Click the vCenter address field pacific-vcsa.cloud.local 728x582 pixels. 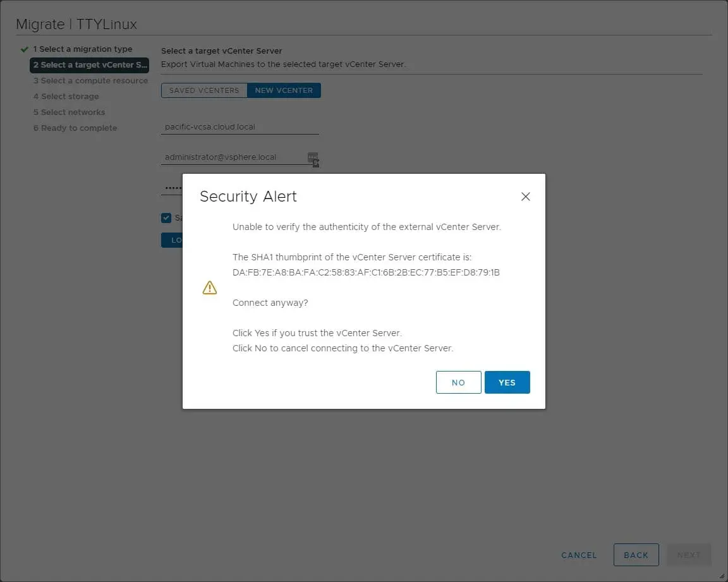pos(240,127)
